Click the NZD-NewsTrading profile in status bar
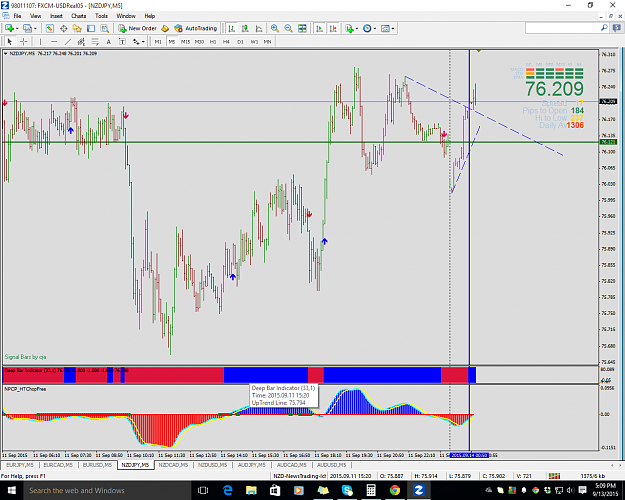Image resolution: width=625 pixels, height=500 pixels. coord(300,476)
